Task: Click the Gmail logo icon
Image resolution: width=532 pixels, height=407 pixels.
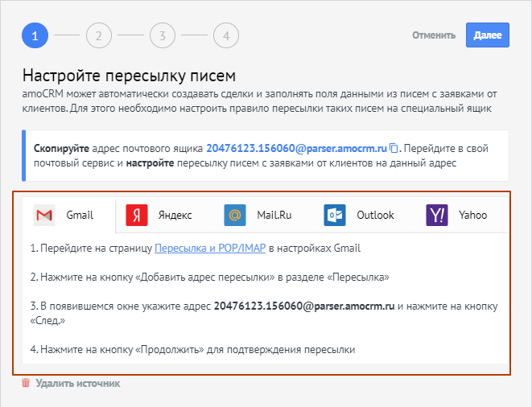Action: pos(44,215)
